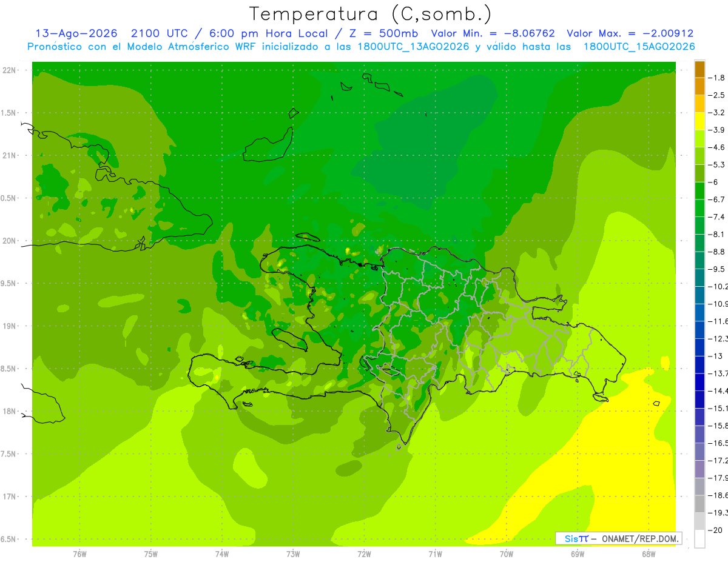This screenshot has width=728, height=562.
Task: Click the "-1.8" color scale label
Action: click(x=717, y=78)
